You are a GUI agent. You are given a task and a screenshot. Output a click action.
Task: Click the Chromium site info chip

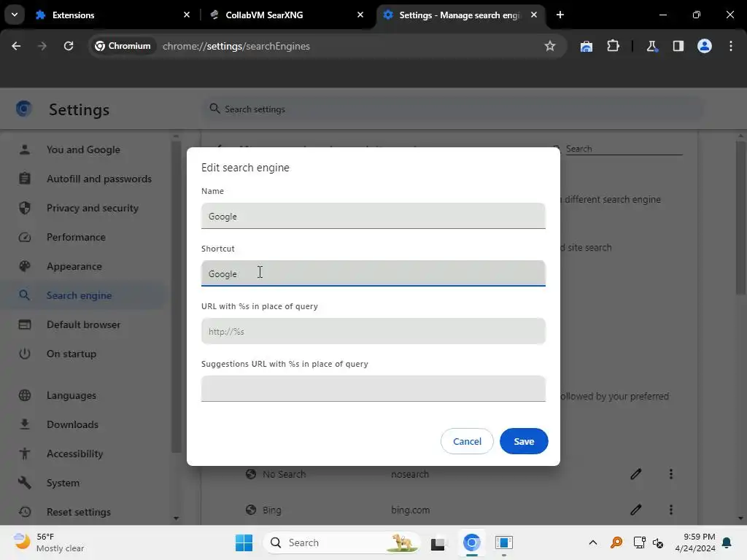123,46
